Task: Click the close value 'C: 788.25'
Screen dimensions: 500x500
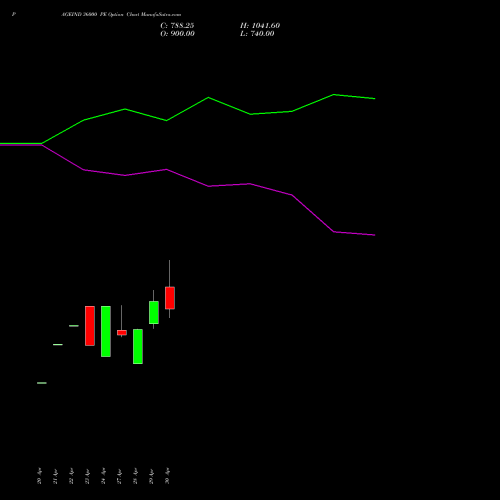Action: coord(177,26)
